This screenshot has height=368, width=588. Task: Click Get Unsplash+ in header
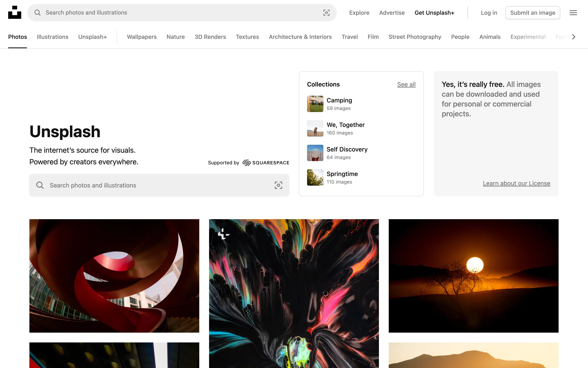click(434, 13)
